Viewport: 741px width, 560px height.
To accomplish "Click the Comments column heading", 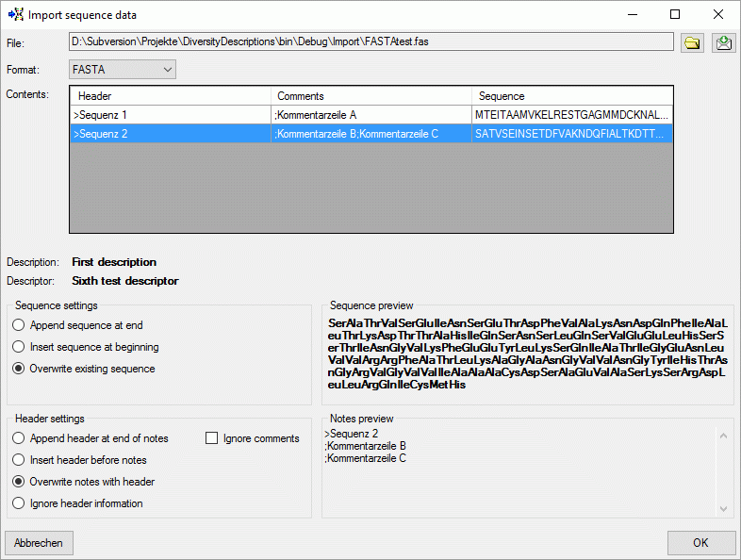I will coord(371,96).
